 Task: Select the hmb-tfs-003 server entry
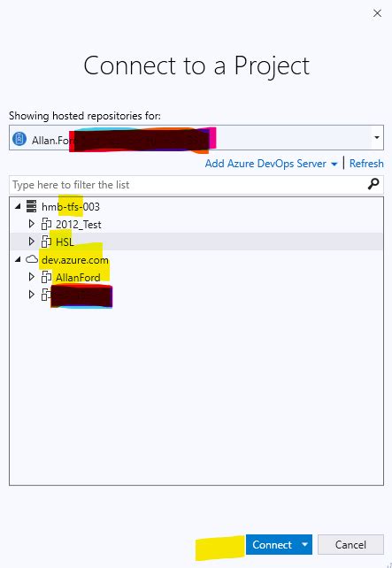click(x=71, y=207)
